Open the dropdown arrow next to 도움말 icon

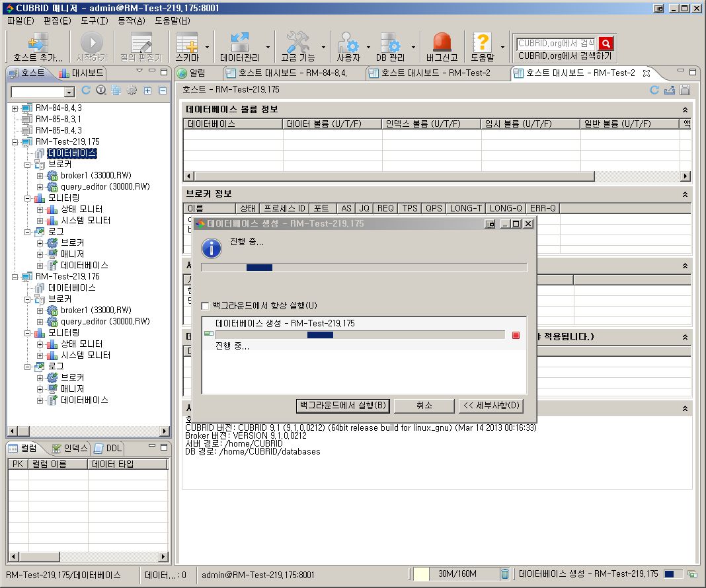502,48
